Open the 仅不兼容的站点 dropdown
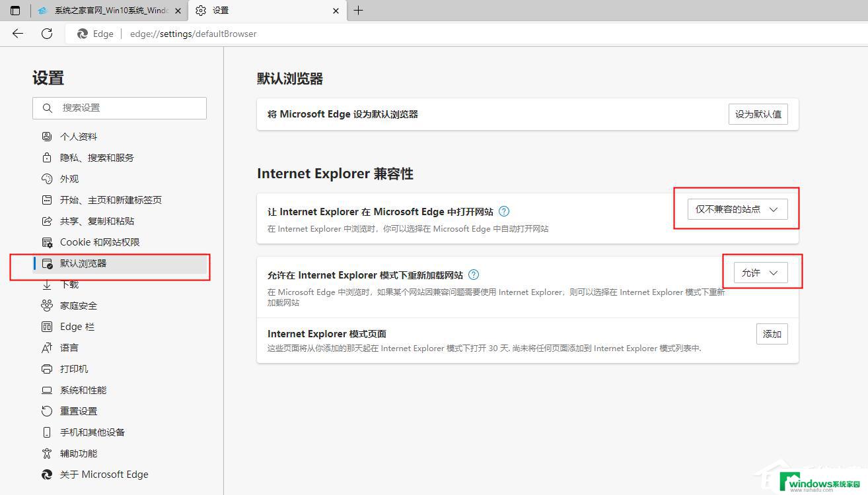Viewport: 868px width, 495px height. [x=738, y=209]
